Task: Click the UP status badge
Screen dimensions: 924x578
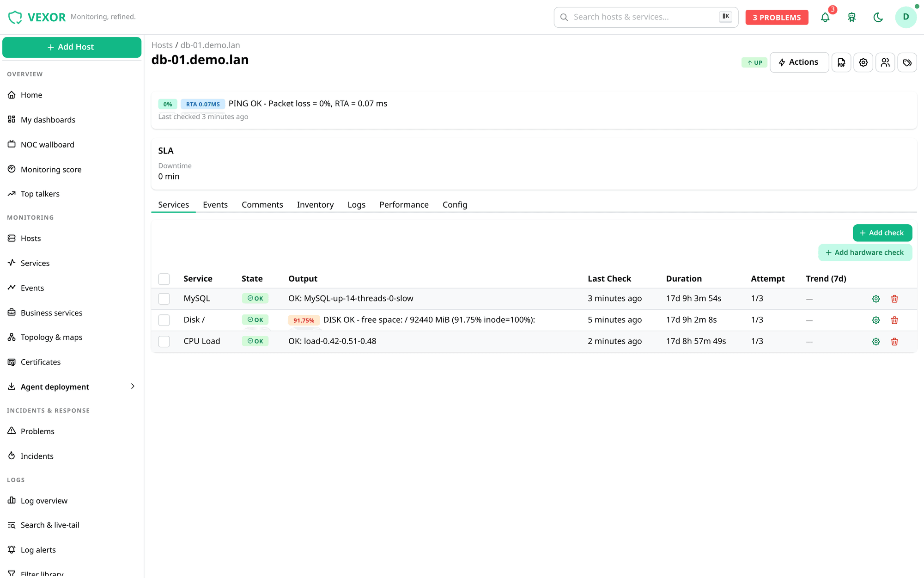Action: point(754,62)
